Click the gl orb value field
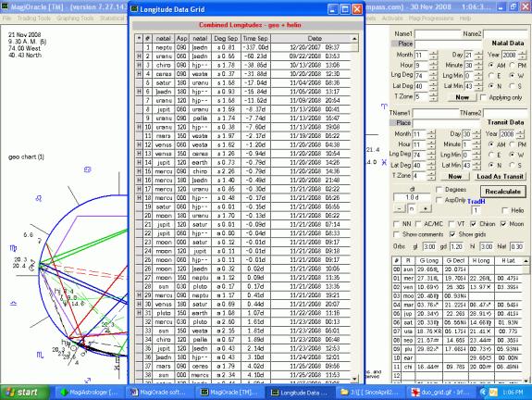 coord(429,247)
